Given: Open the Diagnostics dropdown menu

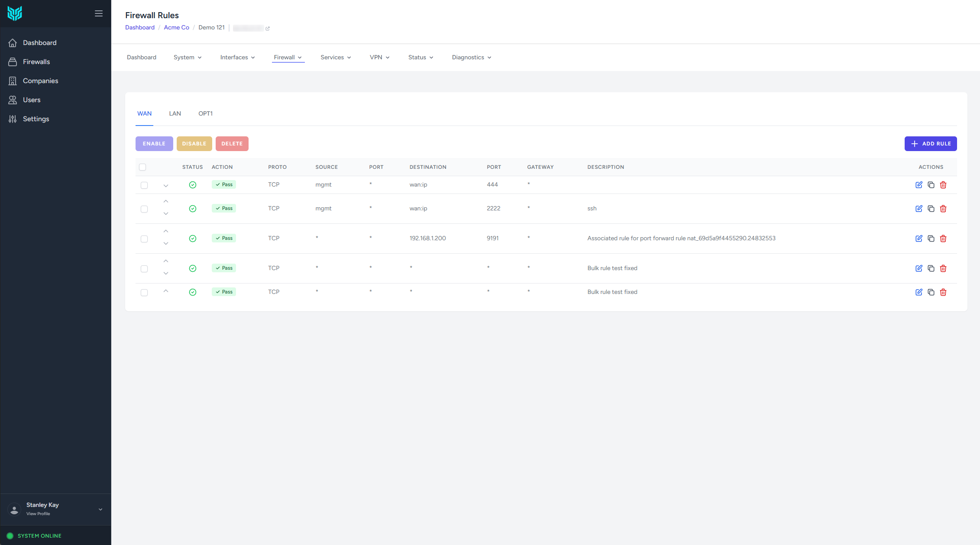Looking at the screenshot, I should [471, 57].
